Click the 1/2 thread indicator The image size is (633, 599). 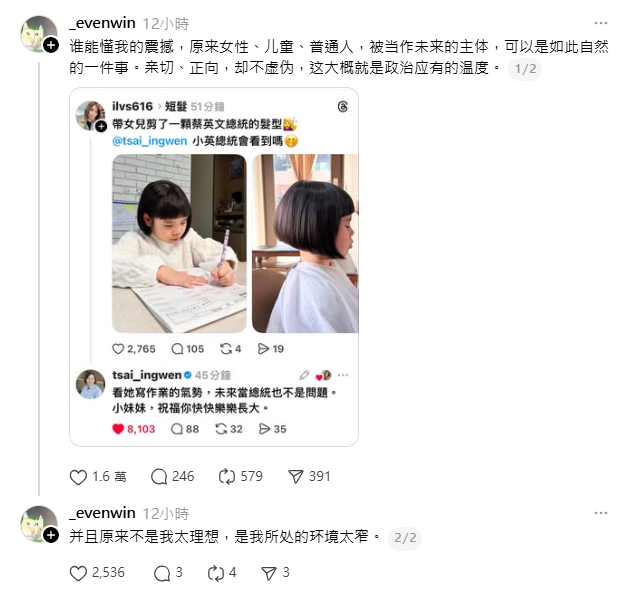coord(525,69)
